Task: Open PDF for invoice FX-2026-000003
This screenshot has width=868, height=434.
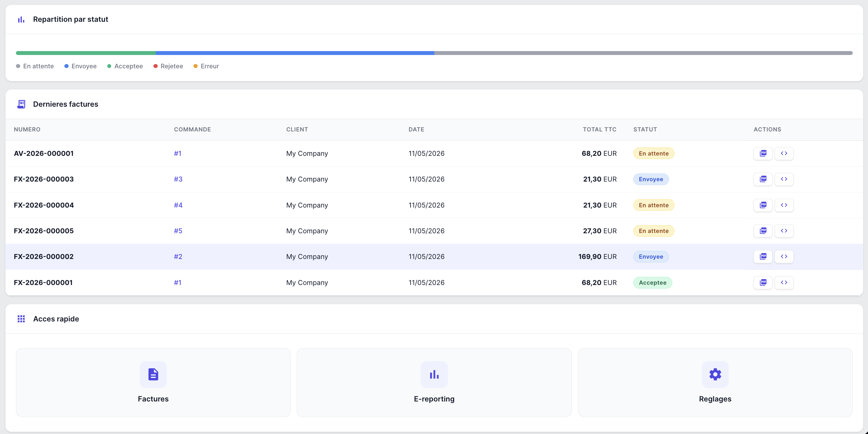Action: [763, 179]
